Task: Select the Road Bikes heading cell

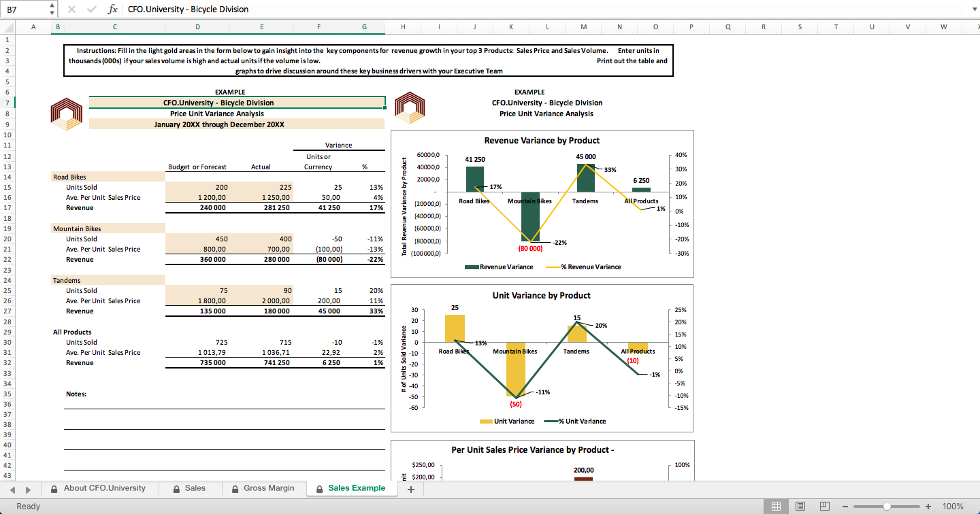Action: coord(108,177)
